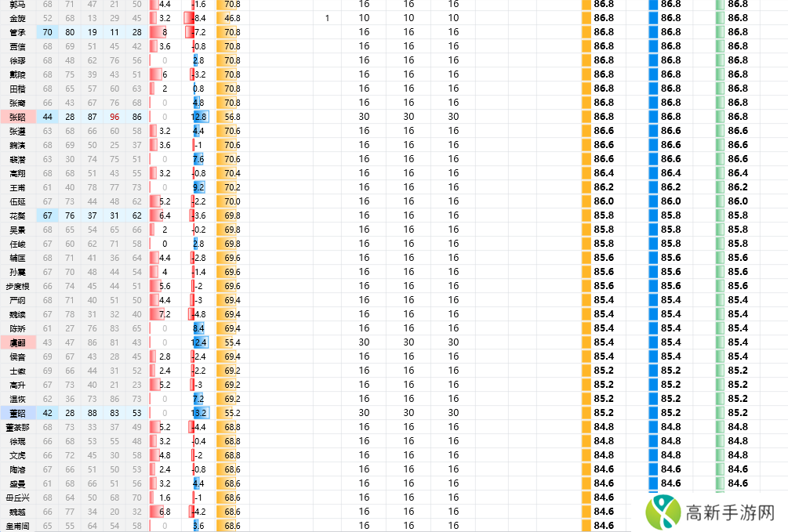Open the 高新手游网 watermark text link
Viewport: 788px width, 532px height.
click(x=729, y=513)
